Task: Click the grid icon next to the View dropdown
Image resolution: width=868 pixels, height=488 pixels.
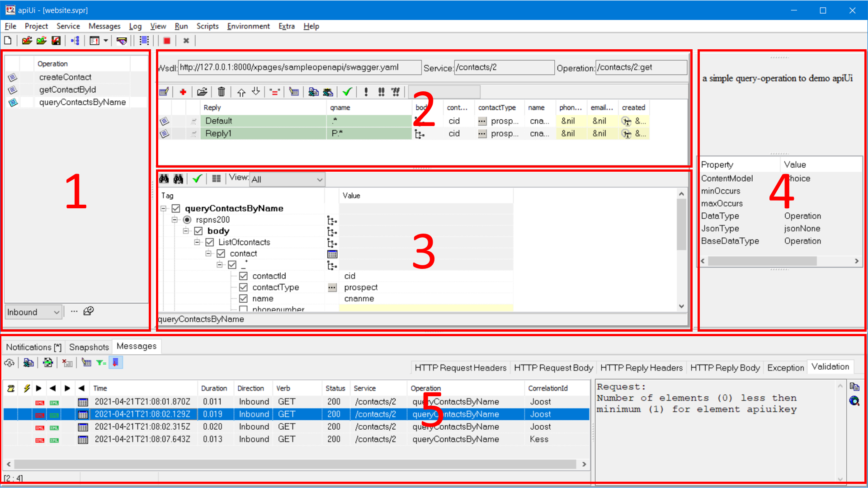Action: pos(216,179)
